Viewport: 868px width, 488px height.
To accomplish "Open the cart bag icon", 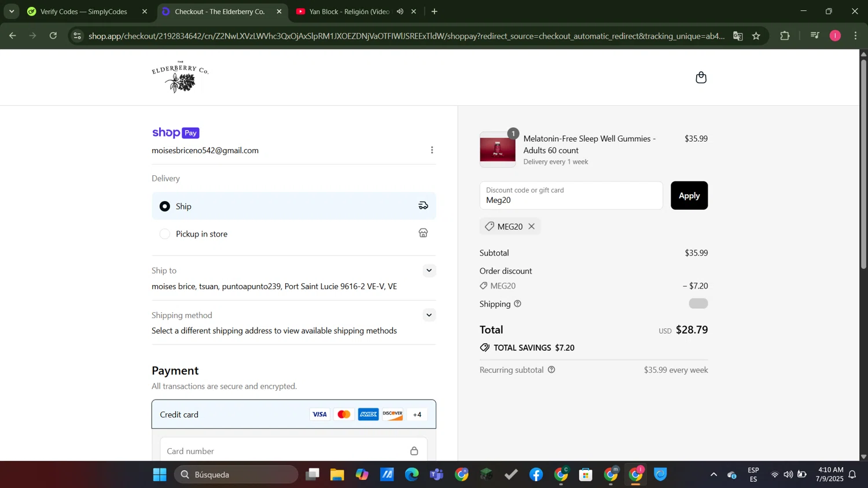I will [x=701, y=77].
